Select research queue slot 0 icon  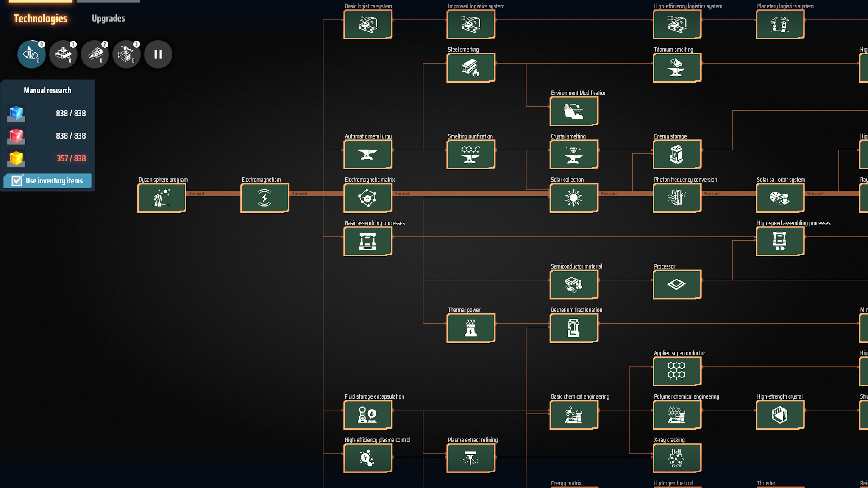[x=31, y=54]
